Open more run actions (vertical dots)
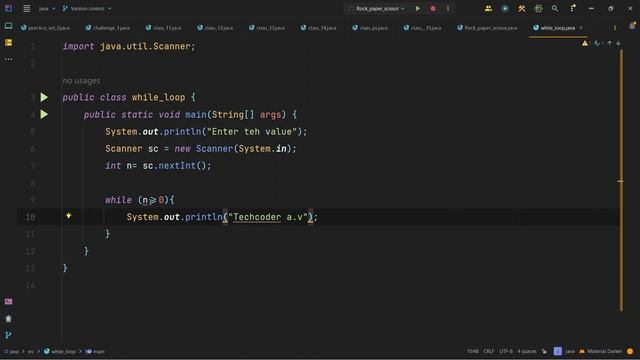640x360 pixels. click(448, 8)
